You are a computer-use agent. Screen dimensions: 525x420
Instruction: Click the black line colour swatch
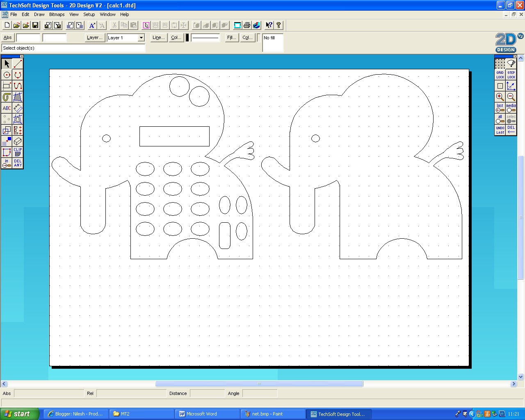click(187, 37)
